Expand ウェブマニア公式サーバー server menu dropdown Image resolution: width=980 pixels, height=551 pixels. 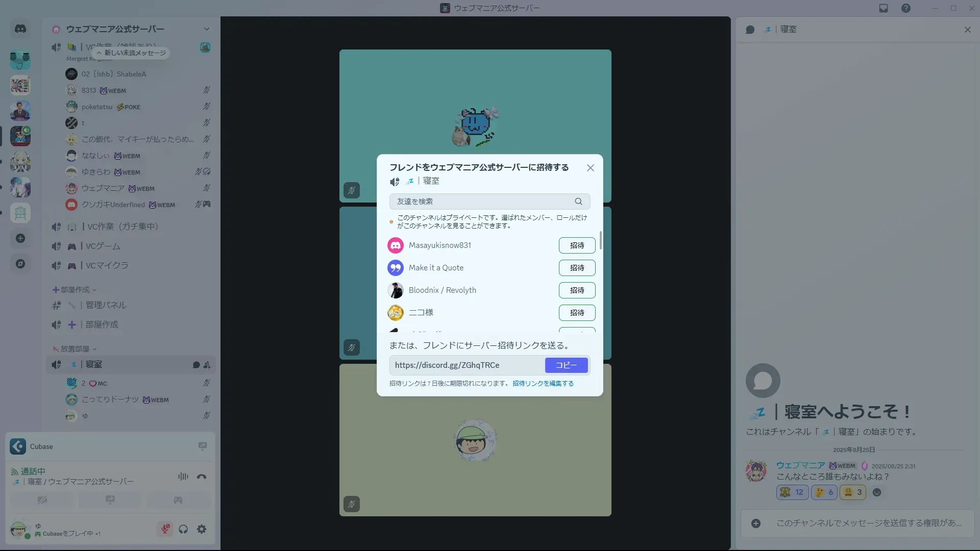pos(206,29)
